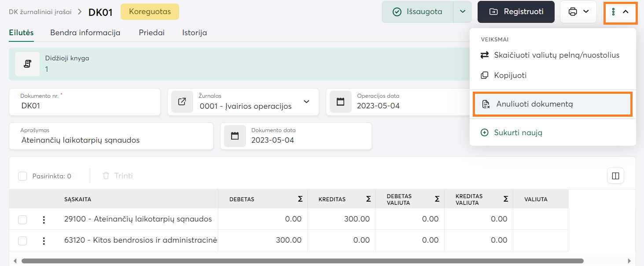This screenshot has width=644, height=266.
Task: Click the horizontal table scrollbar
Action: [x=302, y=261]
